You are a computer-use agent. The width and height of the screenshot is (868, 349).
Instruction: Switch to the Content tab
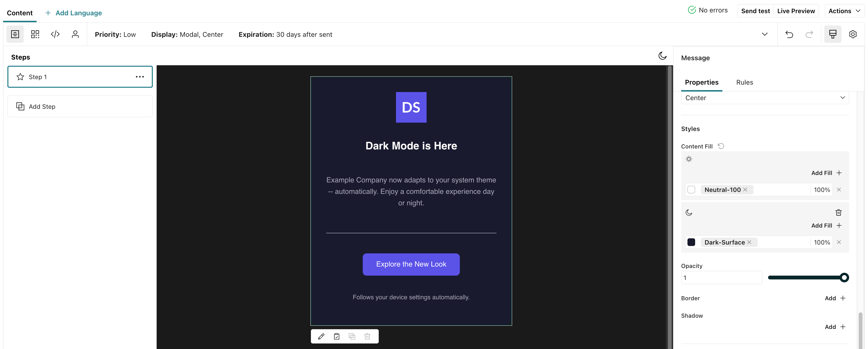pos(20,13)
